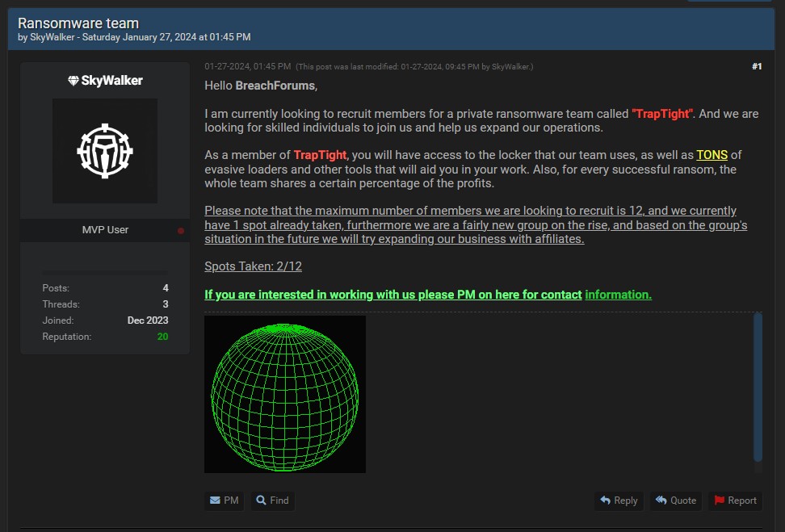This screenshot has width=785, height=532.
Task: Click the Report button label
Action: click(741, 501)
